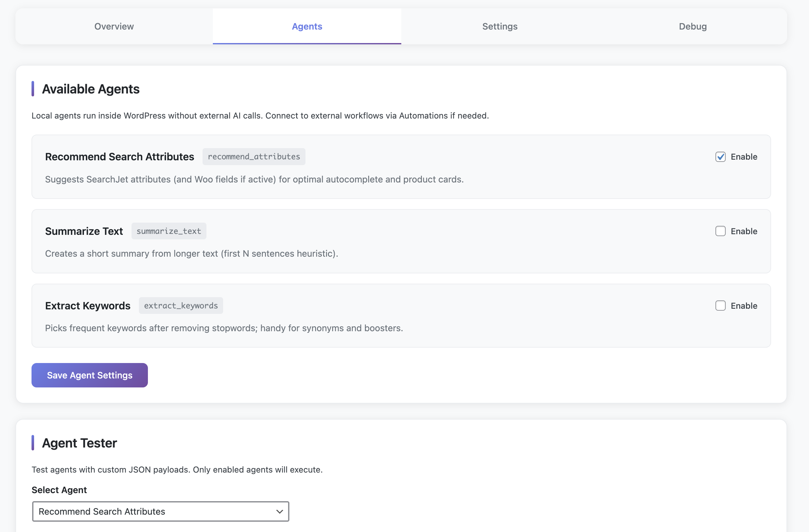The height and width of the screenshot is (532, 809).
Task: Click the summarize_text code badge
Action: coord(168,231)
